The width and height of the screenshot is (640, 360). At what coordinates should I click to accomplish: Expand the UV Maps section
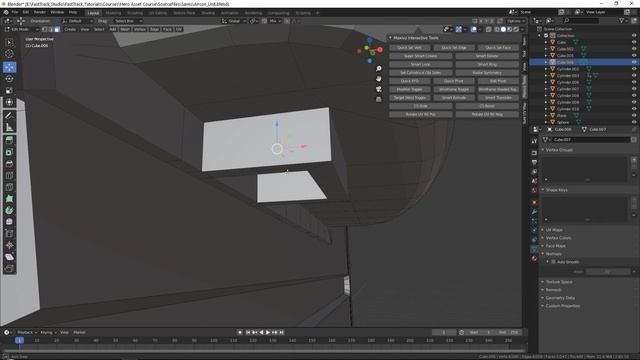pyautogui.click(x=554, y=230)
